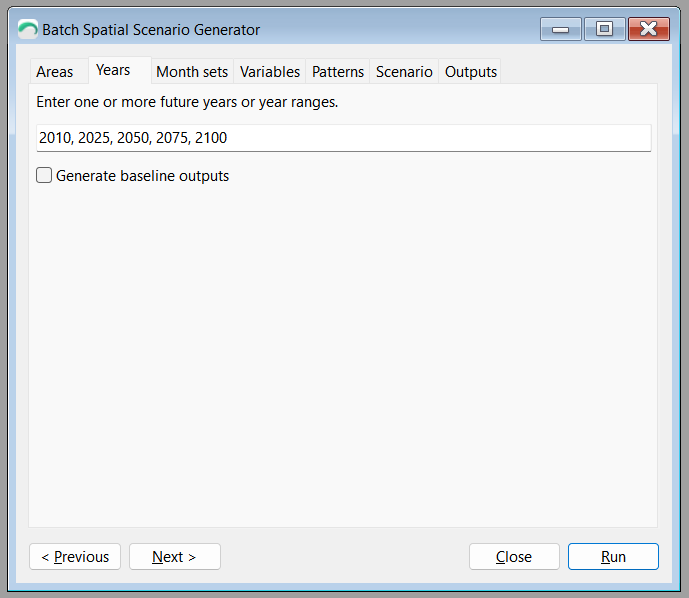Screen dimensions: 689x598
Task: Switch to the Areas tab
Action: pyautogui.click(x=55, y=71)
